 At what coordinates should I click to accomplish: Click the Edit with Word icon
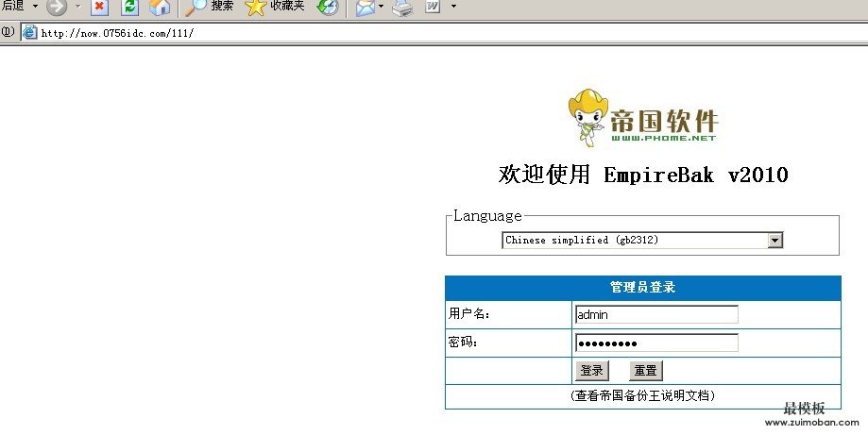click(x=433, y=7)
